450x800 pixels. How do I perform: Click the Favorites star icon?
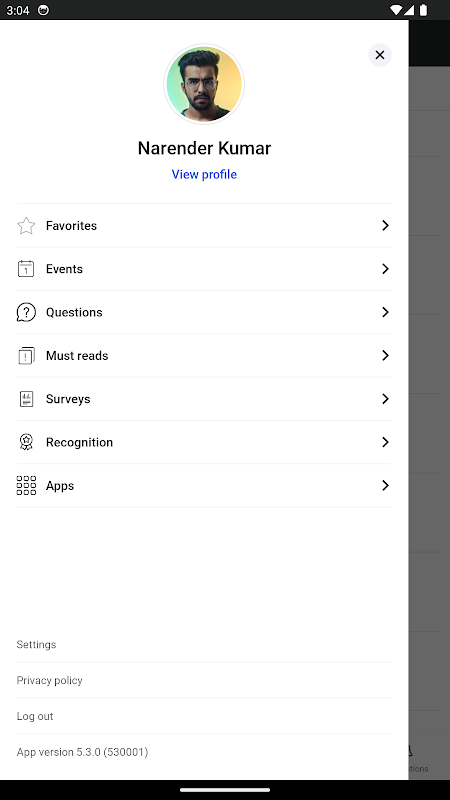[x=26, y=226]
